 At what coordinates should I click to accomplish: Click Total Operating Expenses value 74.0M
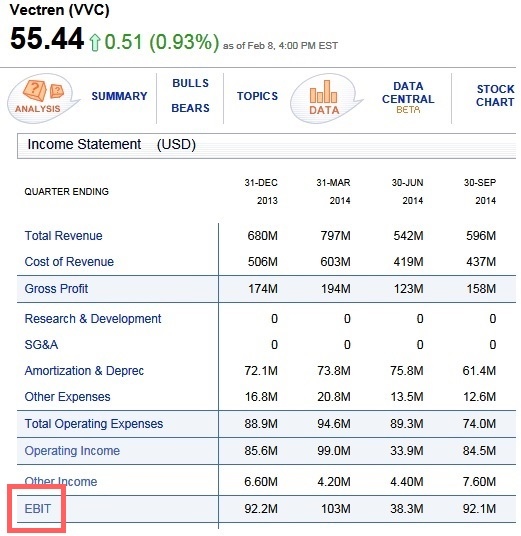[x=479, y=424]
